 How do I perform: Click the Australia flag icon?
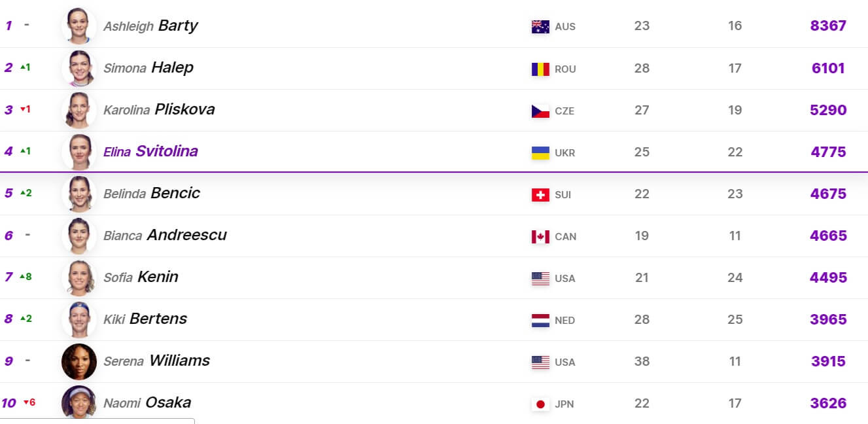(x=540, y=26)
